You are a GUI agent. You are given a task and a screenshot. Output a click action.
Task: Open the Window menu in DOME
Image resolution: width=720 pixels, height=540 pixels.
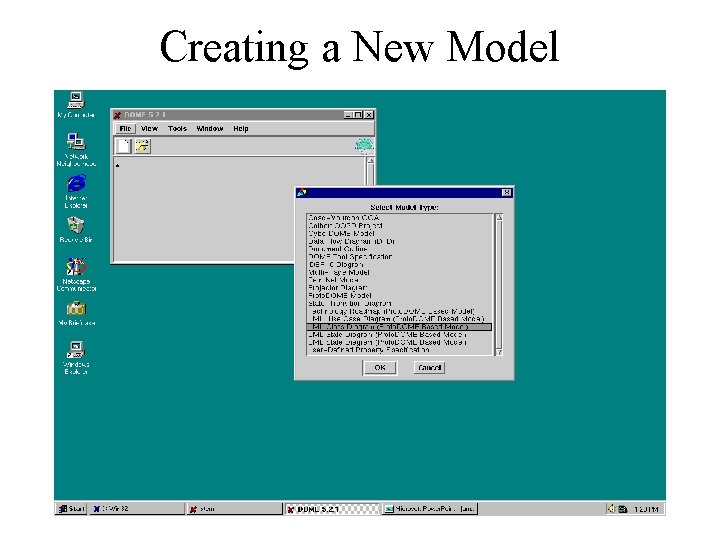[210, 129]
